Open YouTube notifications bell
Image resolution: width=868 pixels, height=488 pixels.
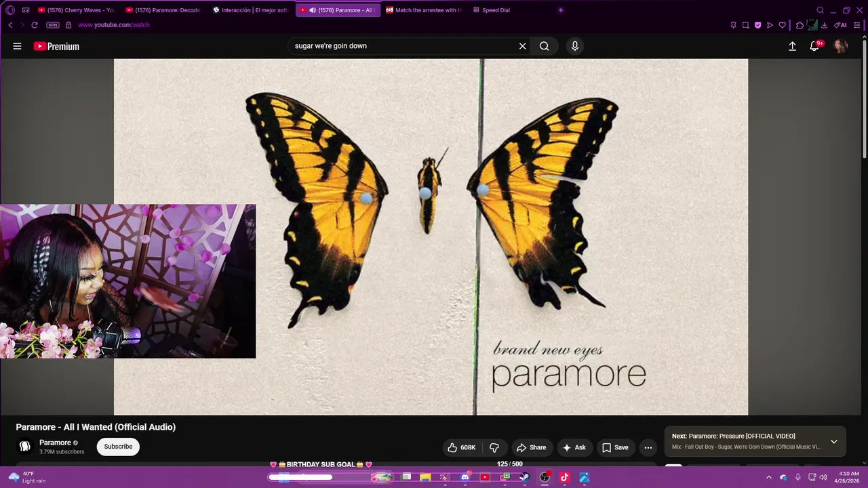coord(814,46)
